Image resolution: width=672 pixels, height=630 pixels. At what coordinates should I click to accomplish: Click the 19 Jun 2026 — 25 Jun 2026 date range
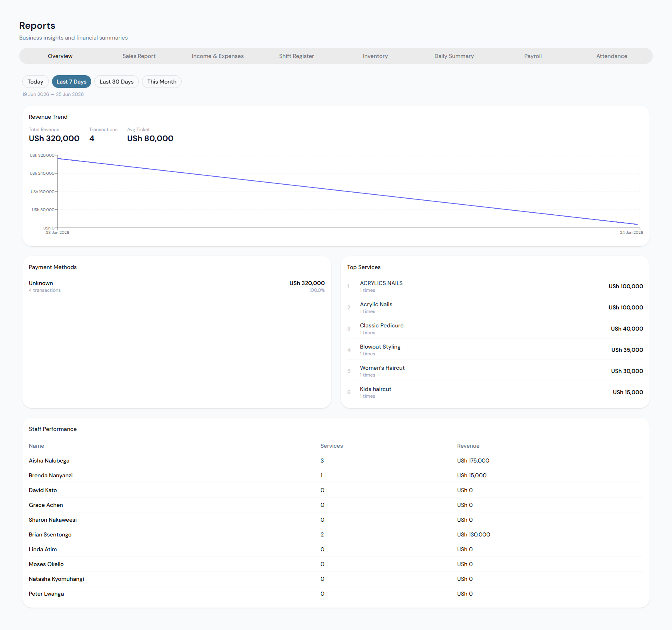point(53,94)
